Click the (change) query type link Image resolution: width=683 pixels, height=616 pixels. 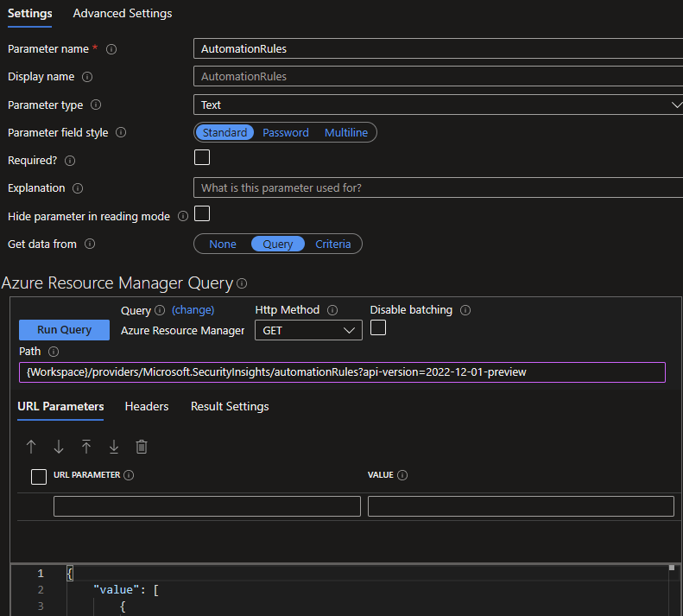193,310
